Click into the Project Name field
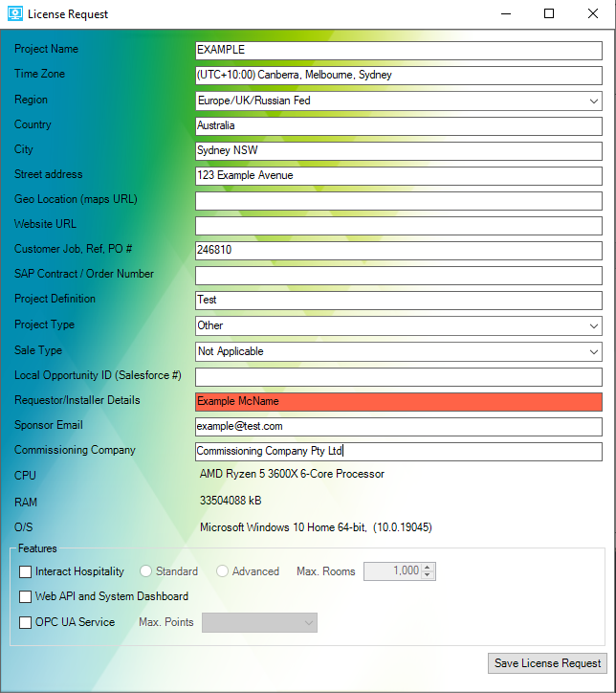Screen dimensions: 616x693 coord(398,50)
